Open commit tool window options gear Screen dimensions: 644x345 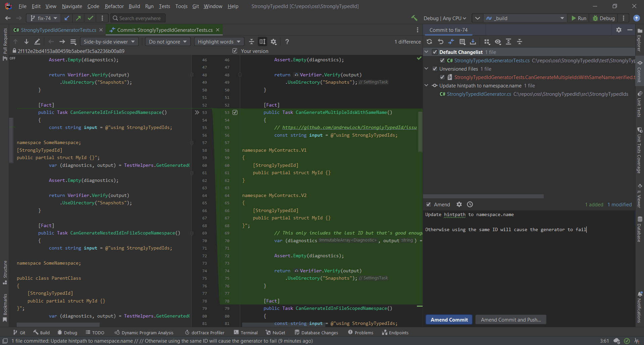(619, 30)
